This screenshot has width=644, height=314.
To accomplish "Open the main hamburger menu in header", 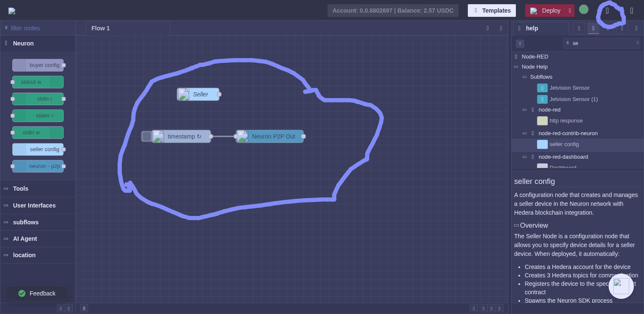I will 631,11.
